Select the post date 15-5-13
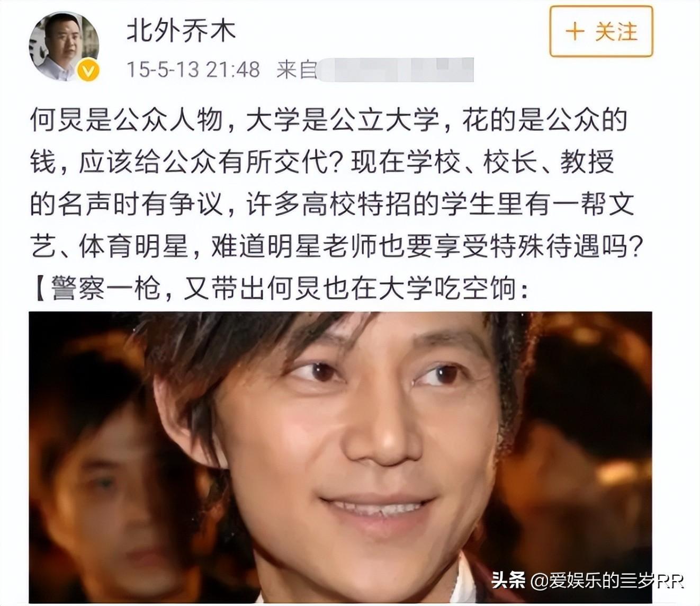The width and height of the screenshot is (700, 606). pyautogui.click(x=163, y=70)
